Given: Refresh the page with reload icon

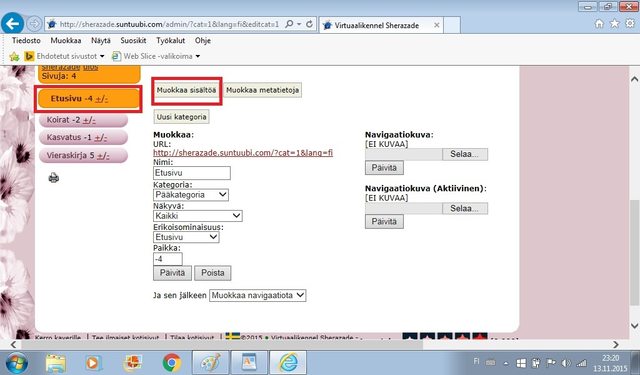Looking at the screenshot, I should click(309, 24).
